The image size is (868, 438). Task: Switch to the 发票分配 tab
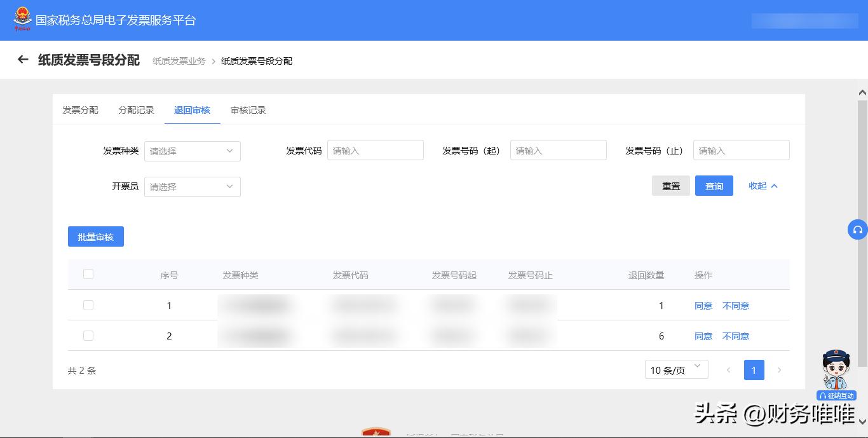point(79,110)
